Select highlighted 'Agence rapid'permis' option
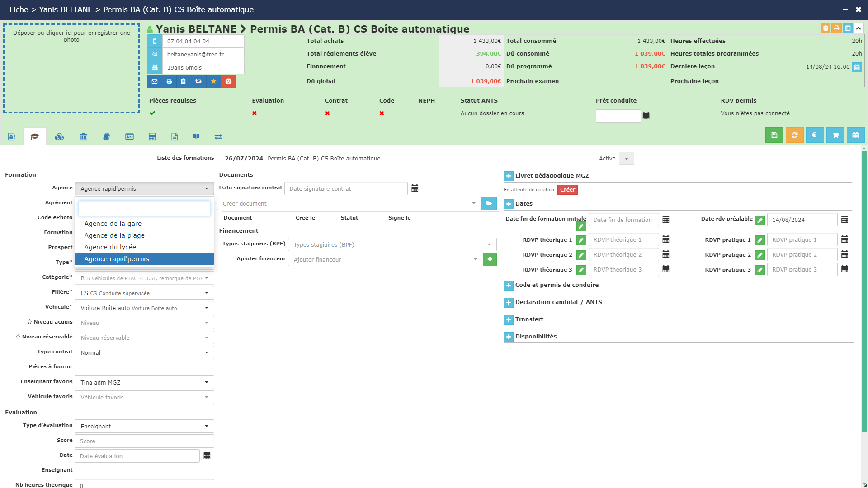The image size is (868, 488). click(x=144, y=259)
